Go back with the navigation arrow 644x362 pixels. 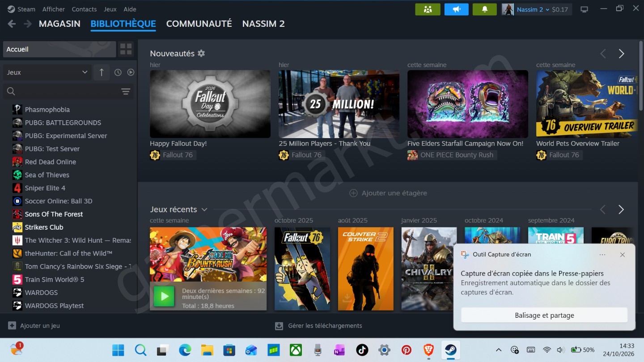point(12,24)
